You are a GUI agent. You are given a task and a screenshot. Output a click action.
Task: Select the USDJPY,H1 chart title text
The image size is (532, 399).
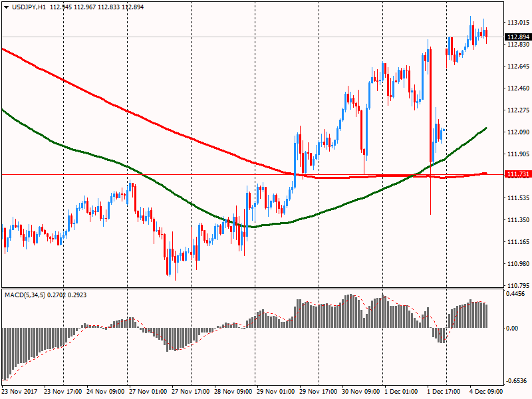[29, 7]
